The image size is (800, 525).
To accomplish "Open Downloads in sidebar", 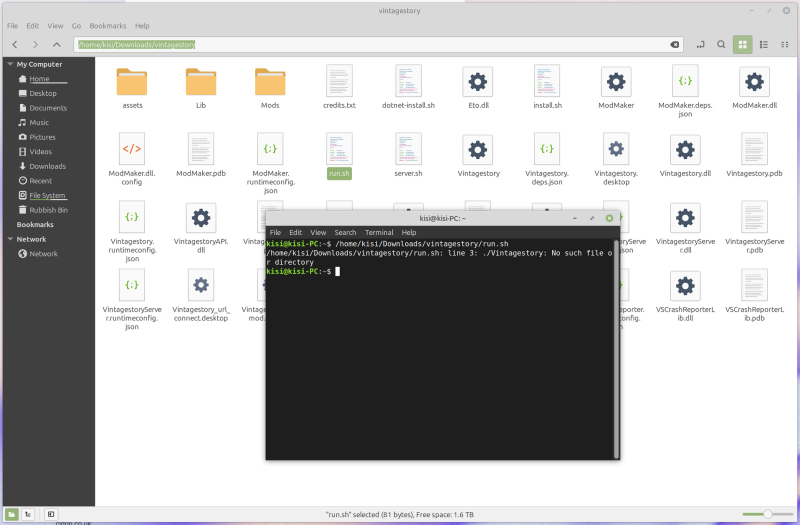I will pos(47,166).
